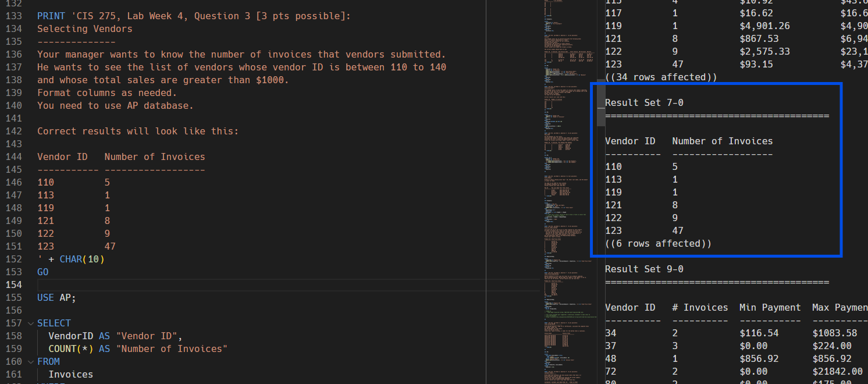Click the "# Invoices" column header

click(x=700, y=307)
